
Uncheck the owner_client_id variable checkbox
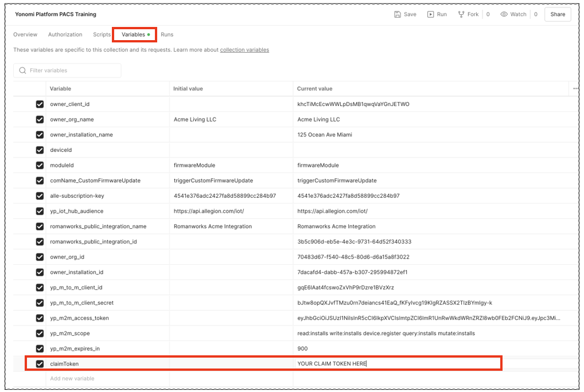(x=40, y=104)
